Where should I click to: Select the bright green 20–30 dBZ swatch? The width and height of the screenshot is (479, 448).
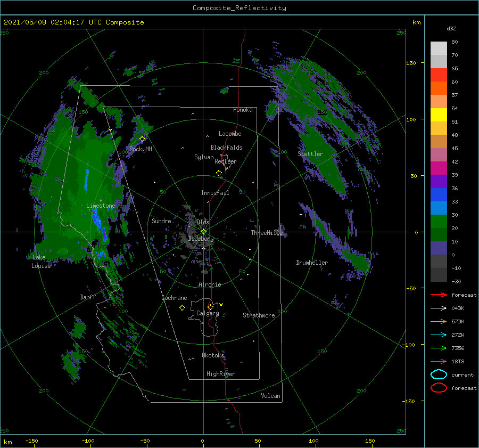pos(439,222)
